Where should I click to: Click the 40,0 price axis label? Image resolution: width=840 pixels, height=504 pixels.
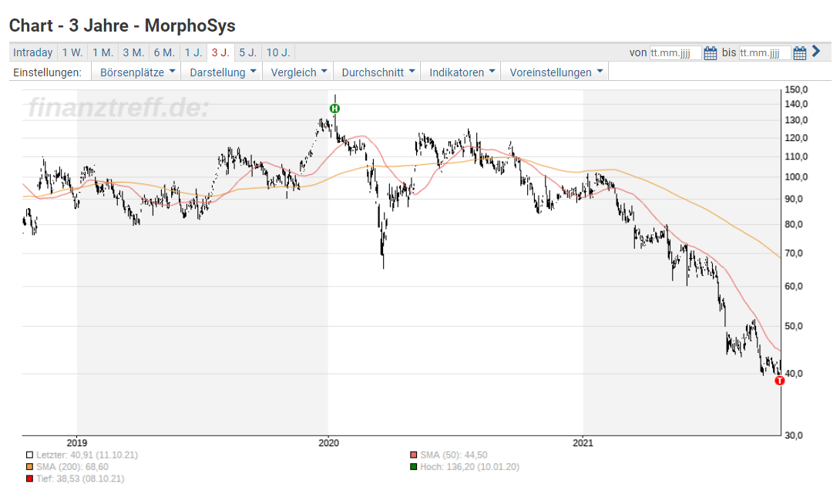(794, 374)
